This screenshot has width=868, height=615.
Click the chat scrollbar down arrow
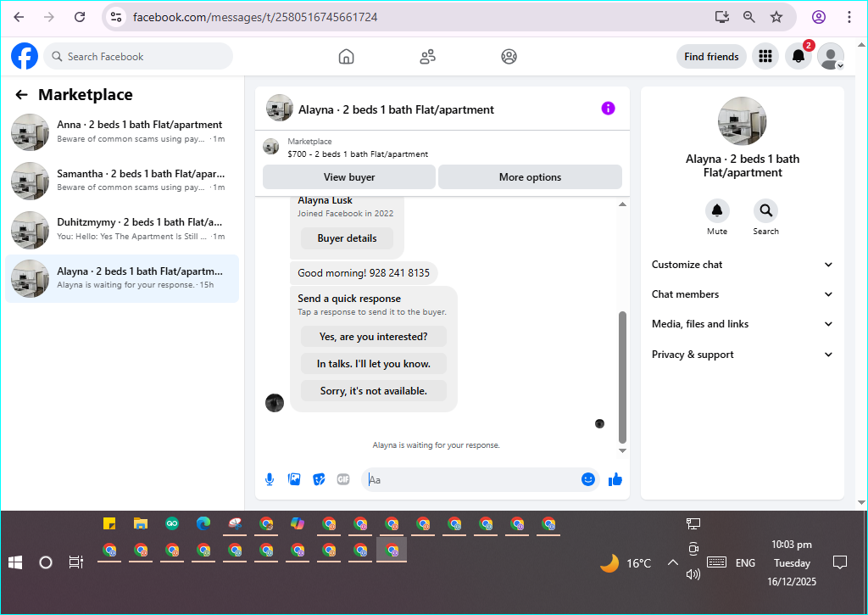pyautogui.click(x=622, y=450)
